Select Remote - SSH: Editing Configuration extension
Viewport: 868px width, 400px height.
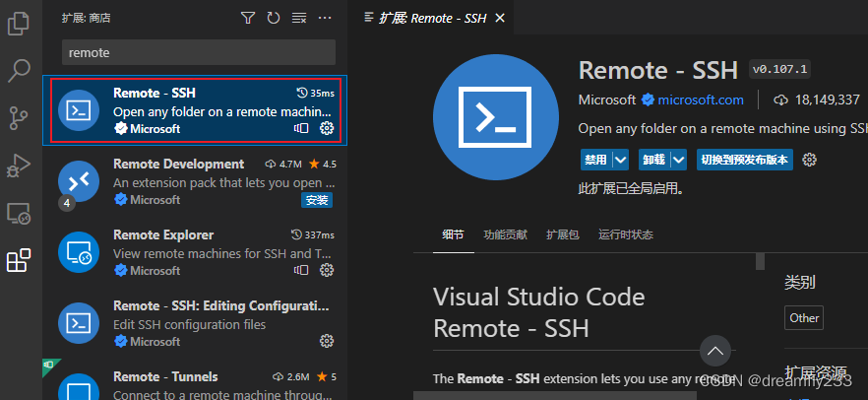tap(195, 323)
